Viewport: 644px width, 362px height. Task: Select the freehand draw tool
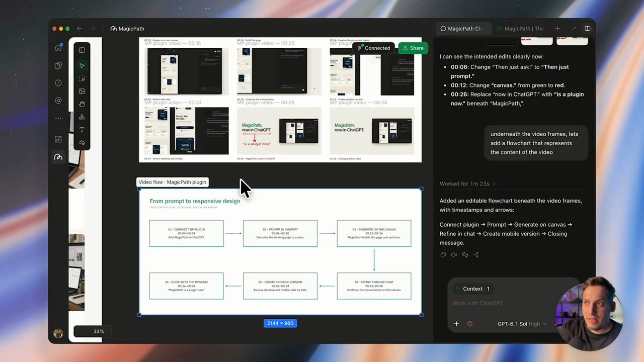pyautogui.click(x=82, y=143)
